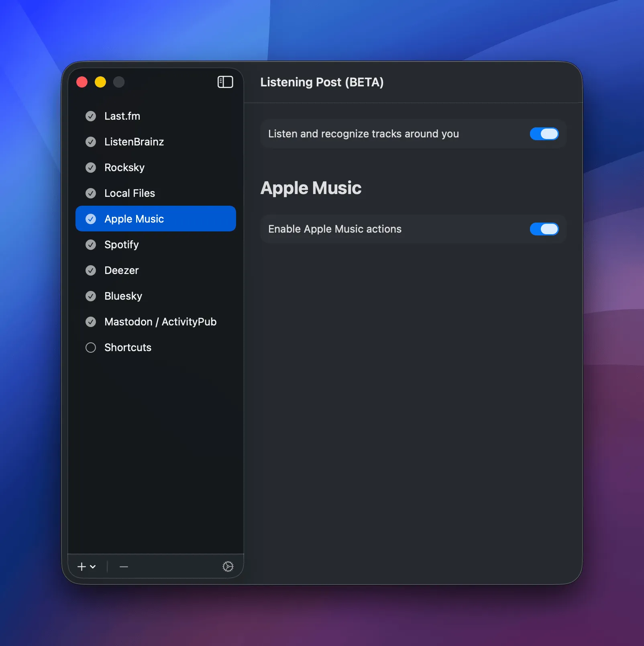Click the checkmark icon beside Deezer

(x=91, y=270)
